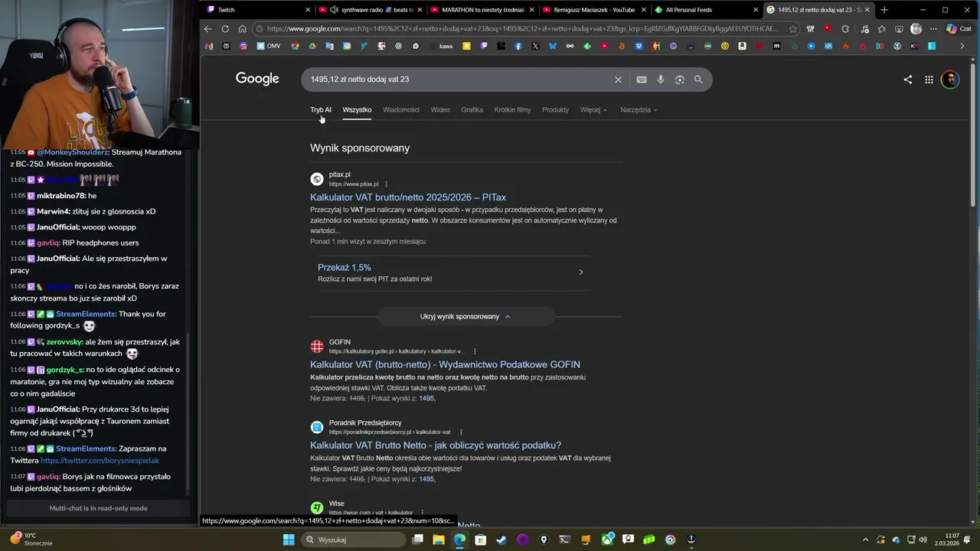Open three-dot options for Poradnik Przedsiębiorcy result
The image size is (980, 551).
[x=461, y=432]
